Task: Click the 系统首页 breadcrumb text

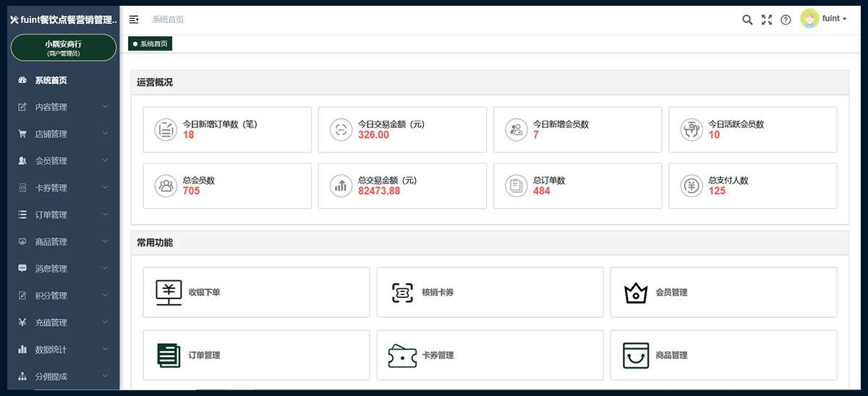Action: pos(168,20)
